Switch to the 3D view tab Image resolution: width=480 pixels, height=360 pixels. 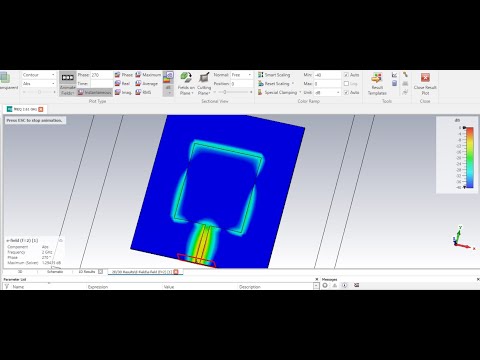(20, 272)
